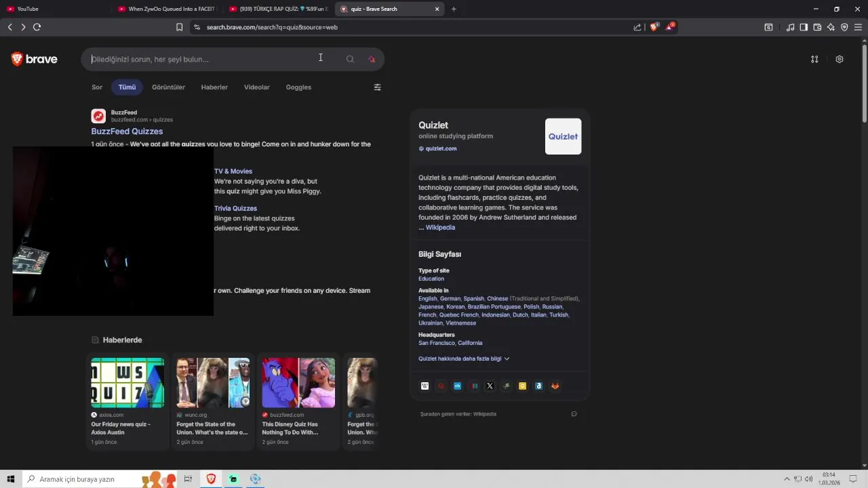Click the yellow square icon in Quizlet profile row
This screenshot has height=488, width=868.
point(523,386)
